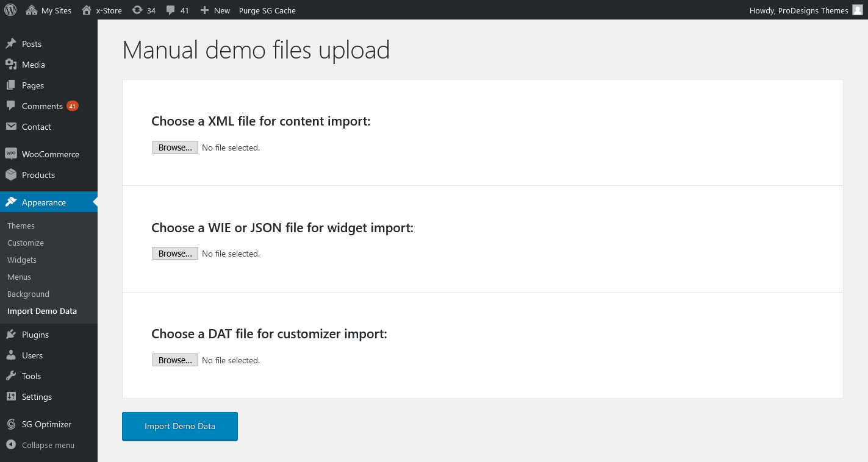Image resolution: width=868 pixels, height=462 pixels.
Task: Browse for WIE or JSON widget file
Action: (175, 254)
